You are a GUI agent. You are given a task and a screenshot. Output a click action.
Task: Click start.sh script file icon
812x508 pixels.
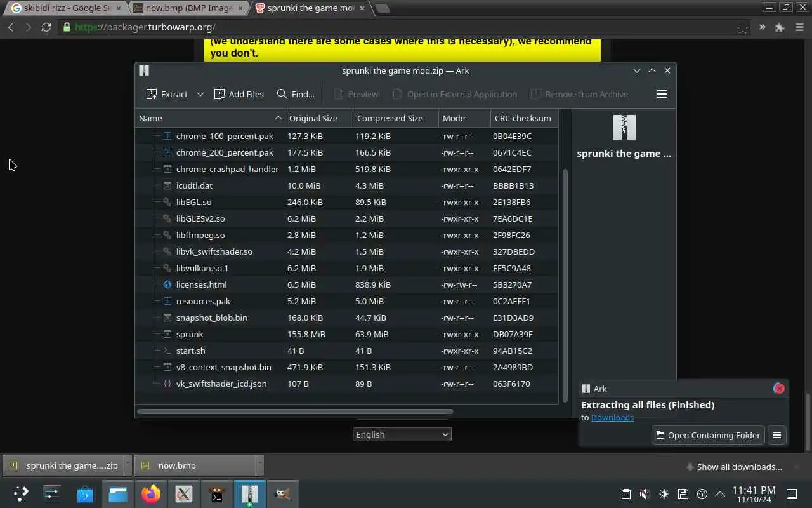pyautogui.click(x=167, y=351)
